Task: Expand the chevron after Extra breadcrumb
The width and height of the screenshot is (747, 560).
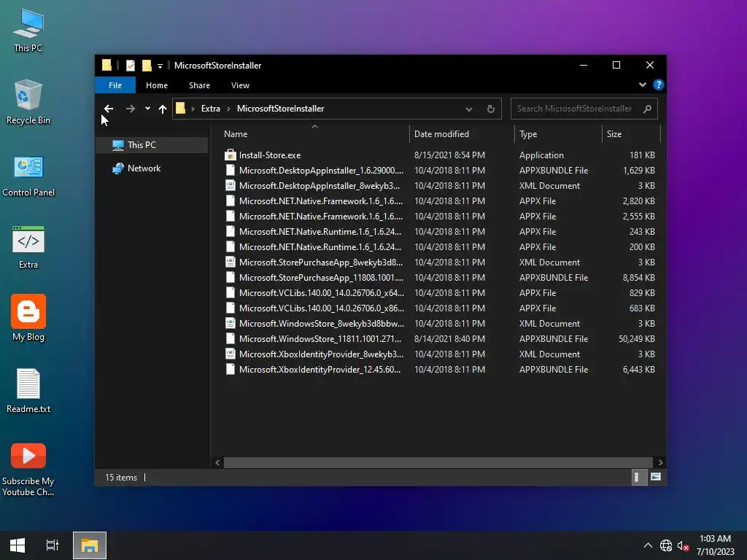Action: pos(228,109)
